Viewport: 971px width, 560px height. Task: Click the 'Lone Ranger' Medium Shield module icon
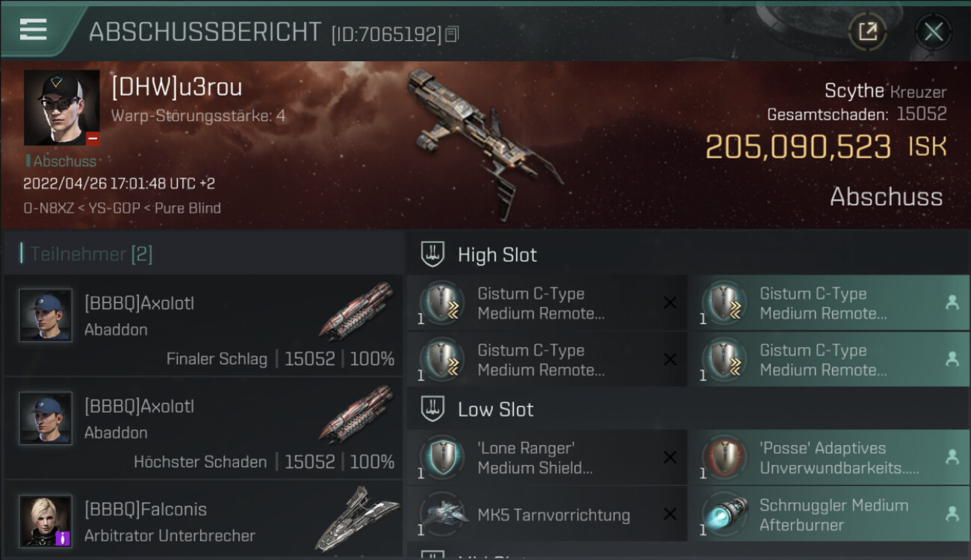tap(441, 457)
